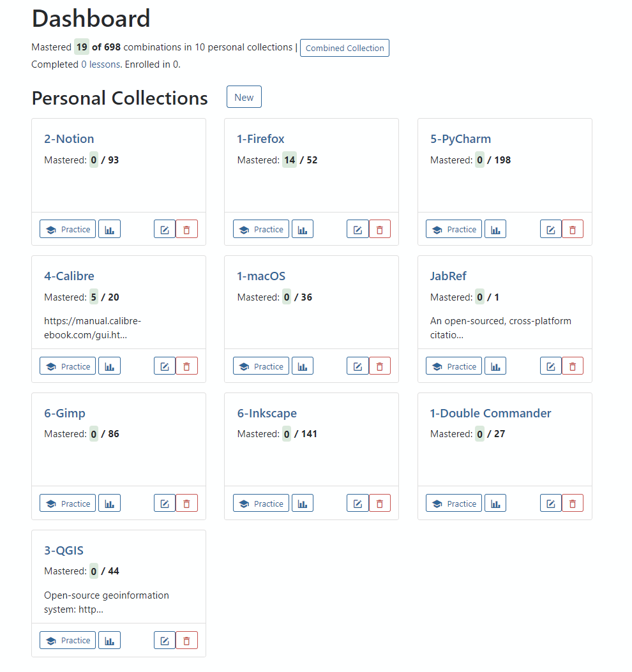Open the Combined Collection
Image resolution: width=632 pixels, height=672 pixels.
[345, 48]
